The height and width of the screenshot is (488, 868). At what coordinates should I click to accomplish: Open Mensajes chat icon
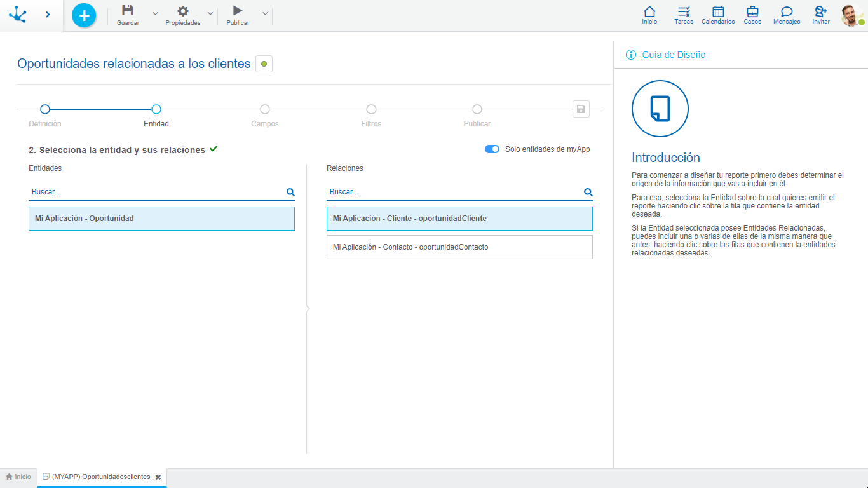[787, 11]
